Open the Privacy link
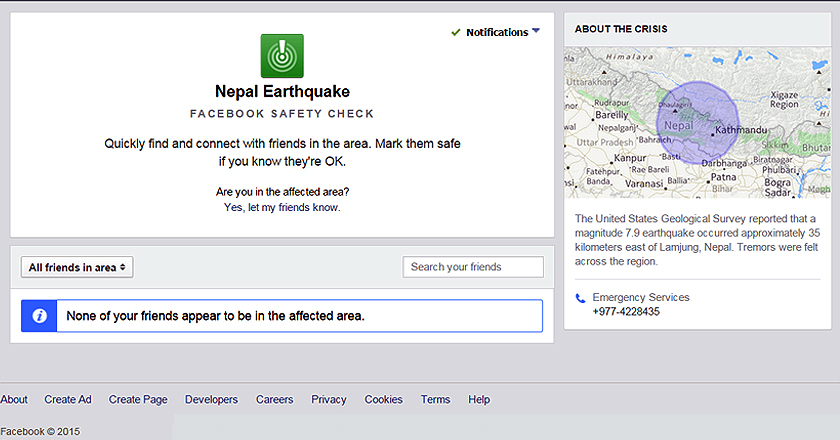Screen dimensions: 840x440 [x=329, y=399]
